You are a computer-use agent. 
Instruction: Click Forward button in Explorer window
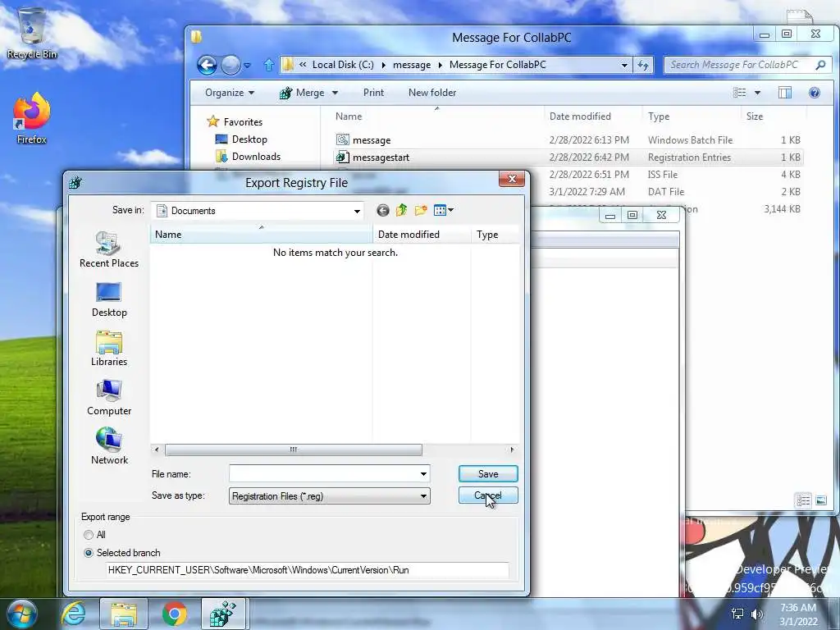pos(231,65)
